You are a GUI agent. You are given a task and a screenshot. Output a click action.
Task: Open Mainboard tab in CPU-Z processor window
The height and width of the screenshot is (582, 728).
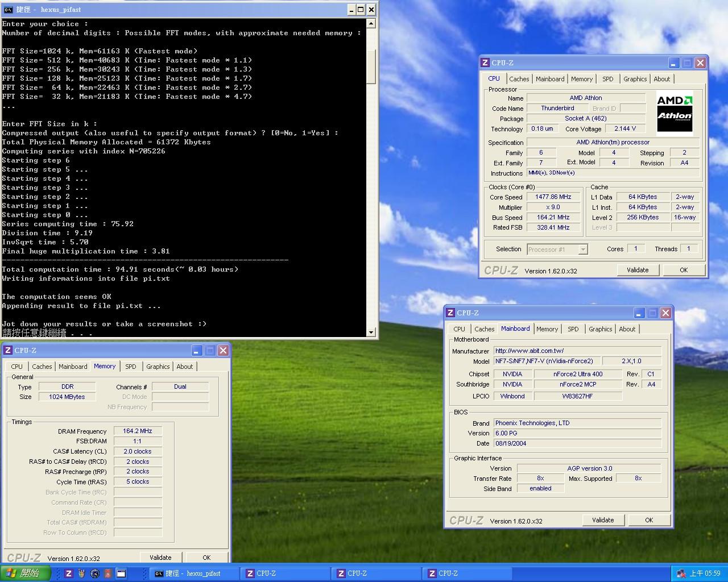coord(550,79)
